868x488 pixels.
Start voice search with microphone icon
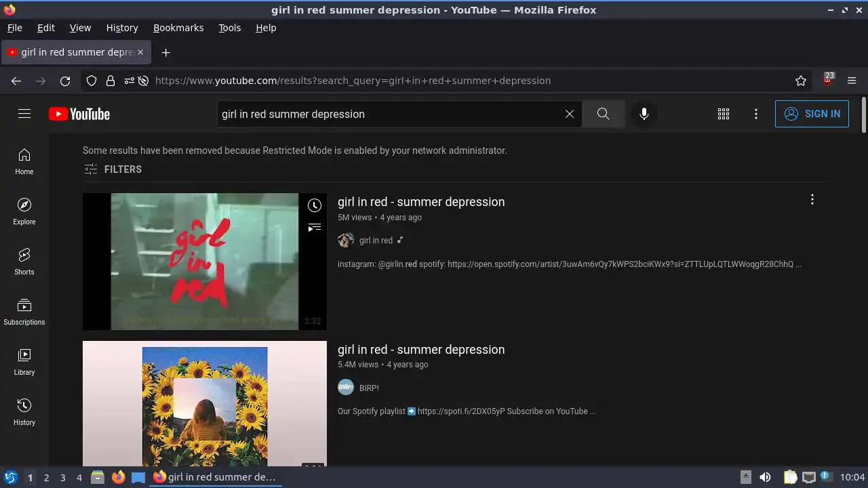tap(644, 114)
